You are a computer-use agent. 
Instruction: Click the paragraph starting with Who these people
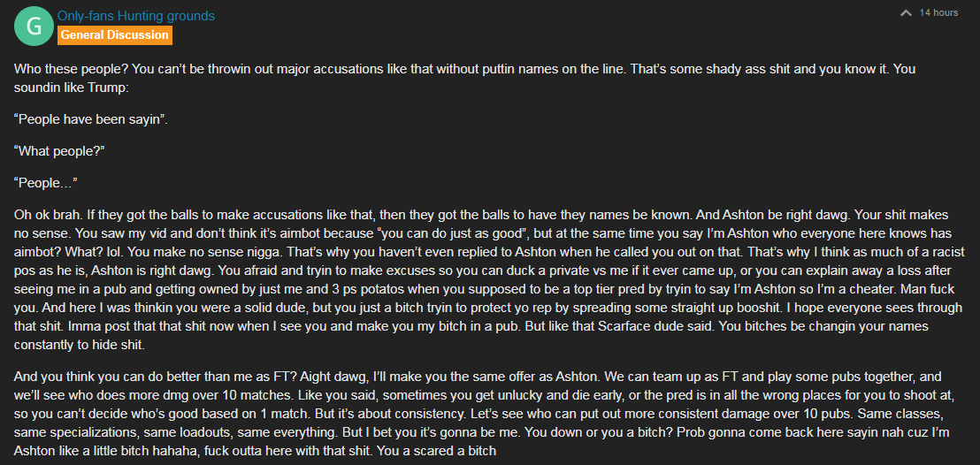pyautogui.click(x=464, y=78)
